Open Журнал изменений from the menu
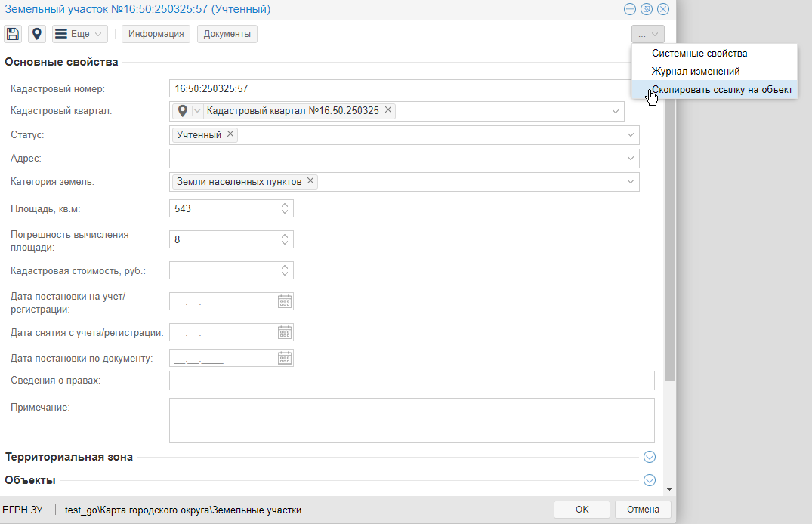 point(695,72)
